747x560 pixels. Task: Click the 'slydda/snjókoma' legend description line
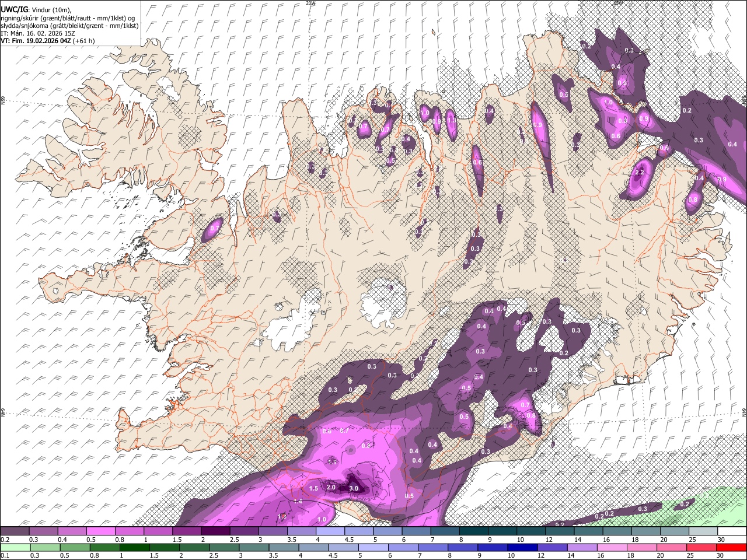click(69, 26)
